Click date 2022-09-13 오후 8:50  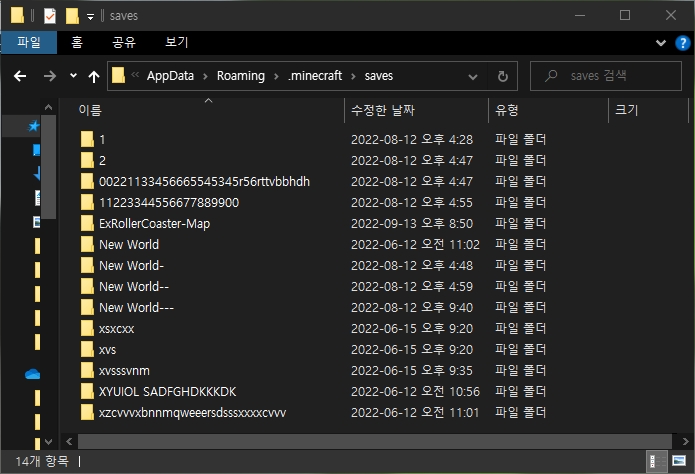412,223
